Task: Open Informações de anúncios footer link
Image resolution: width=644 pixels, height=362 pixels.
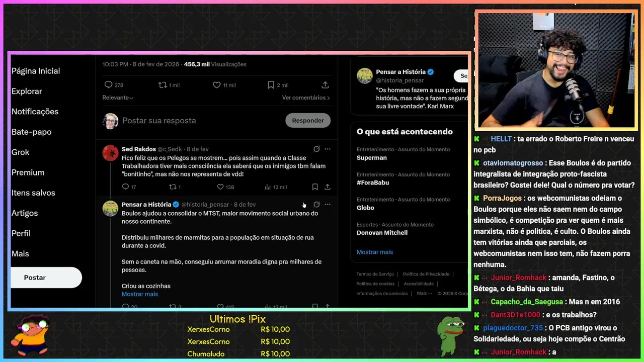Action: pos(382,293)
